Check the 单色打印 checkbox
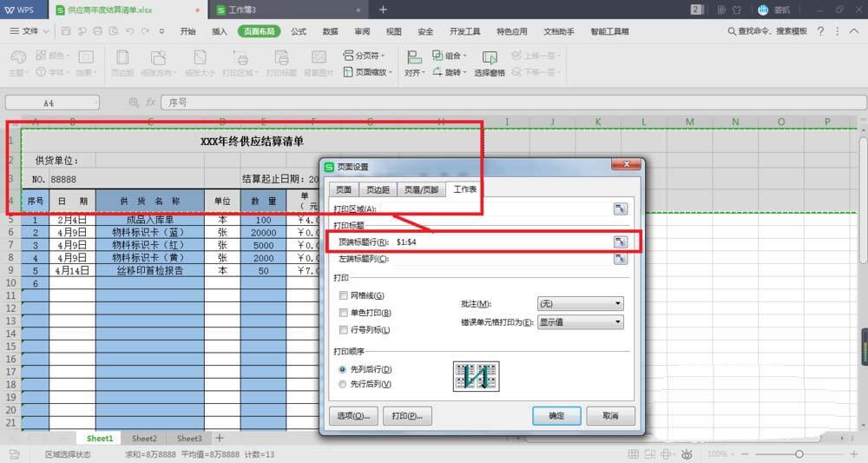Viewport: 868px width, 463px height. [x=345, y=313]
